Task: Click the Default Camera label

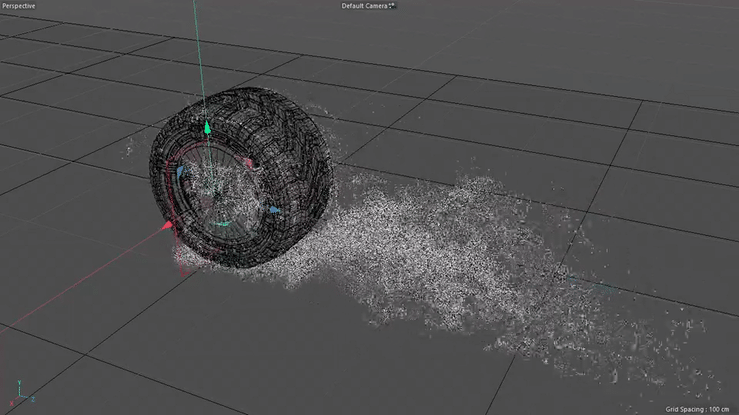Action: tap(364, 6)
